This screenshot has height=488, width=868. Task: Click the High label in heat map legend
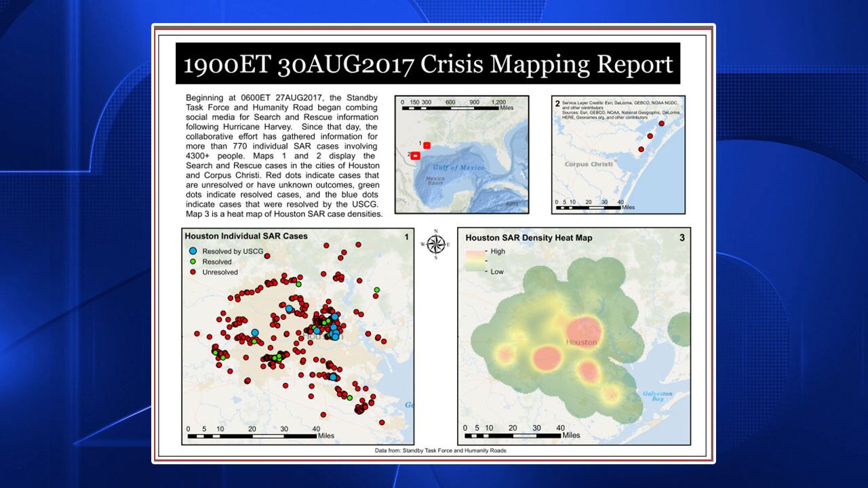pos(498,251)
